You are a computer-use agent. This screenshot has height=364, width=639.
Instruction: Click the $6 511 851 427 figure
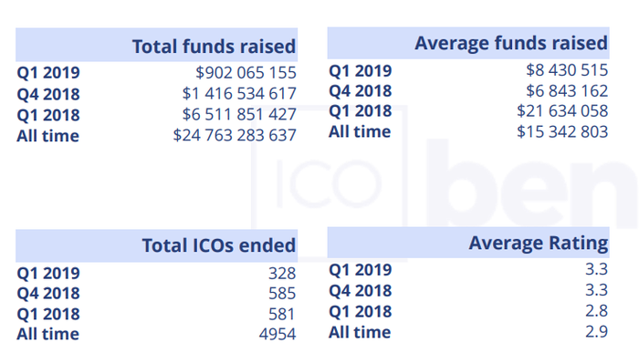click(x=239, y=114)
